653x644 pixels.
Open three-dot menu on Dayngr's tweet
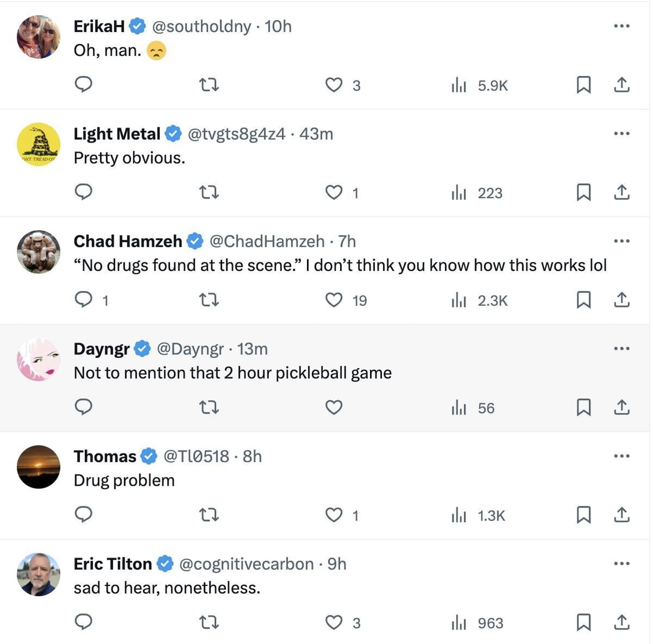click(621, 348)
